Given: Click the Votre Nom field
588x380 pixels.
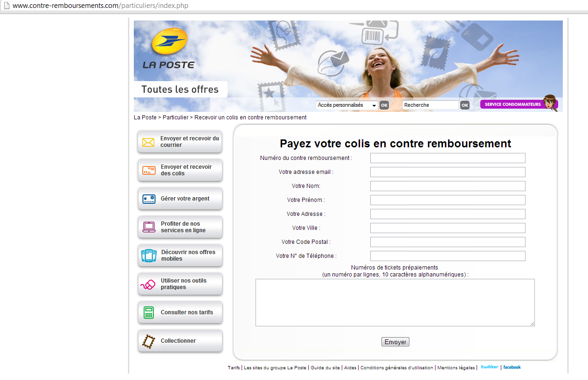Looking at the screenshot, I should point(448,186).
